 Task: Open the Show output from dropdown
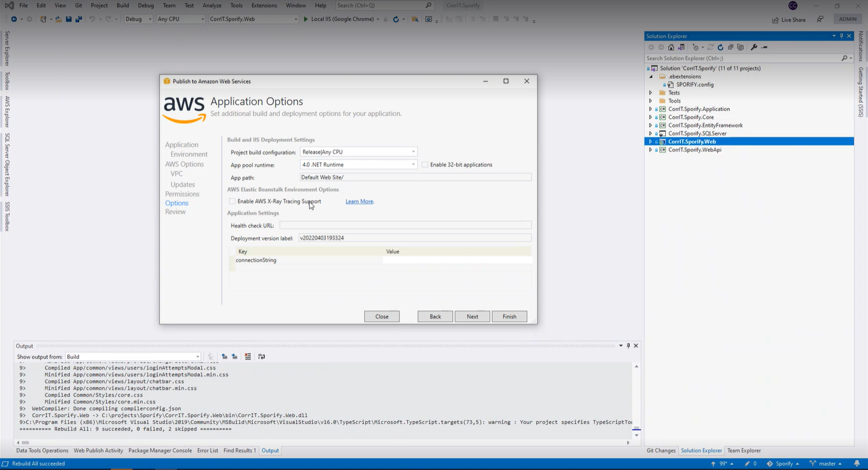133,357
